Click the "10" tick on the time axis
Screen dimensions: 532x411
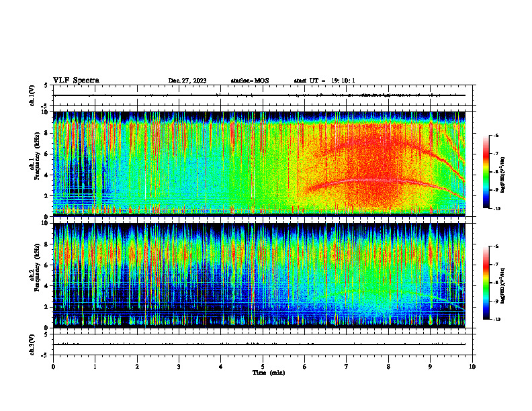(x=472, y=367)
